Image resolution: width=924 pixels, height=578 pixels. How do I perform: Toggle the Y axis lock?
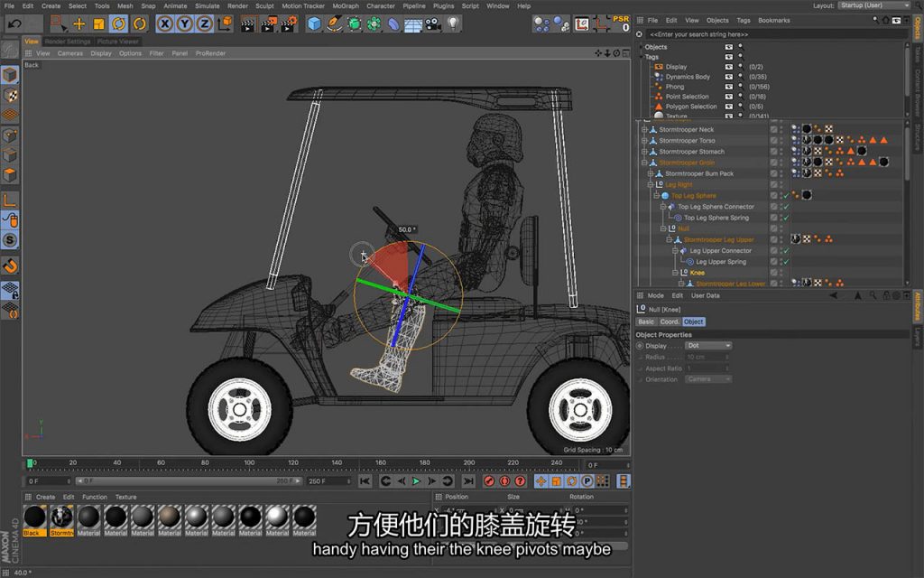(x=185, y=24)
